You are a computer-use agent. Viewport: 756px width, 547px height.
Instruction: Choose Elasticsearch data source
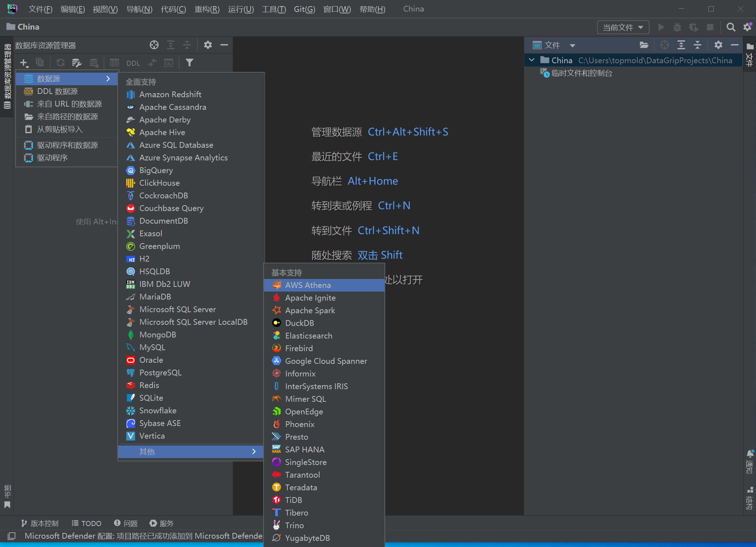[x=324, y=336]
